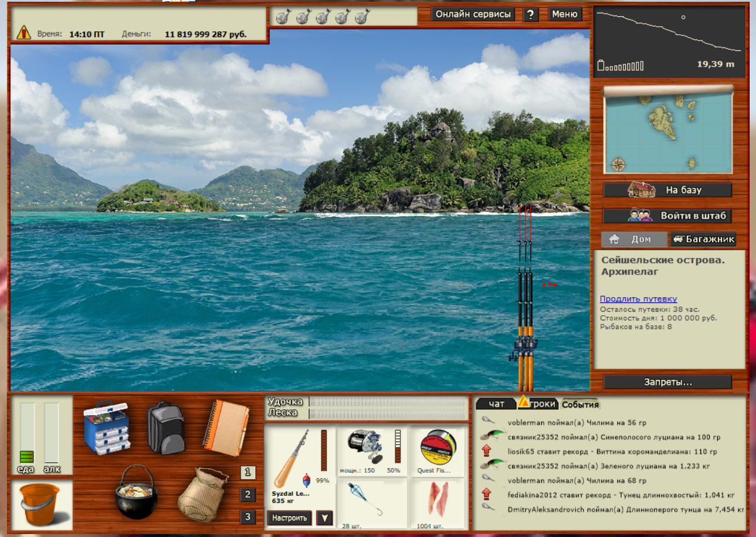Click the fishing rods in the water
This screenshot has height=537, width=756.
coord(525,298)
